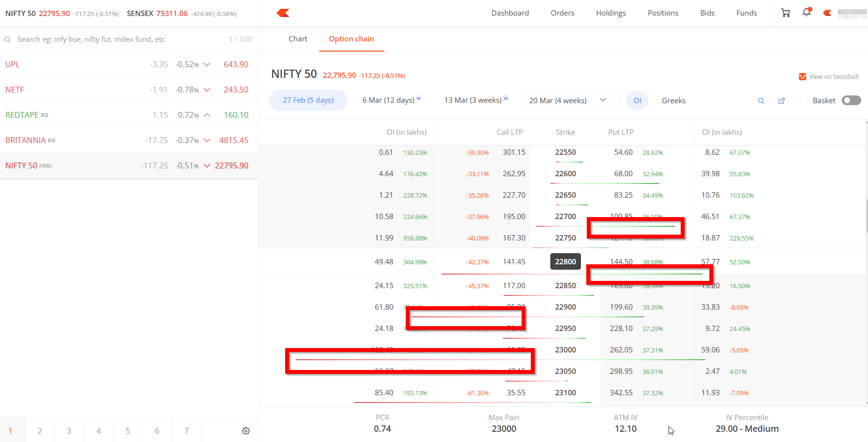Screen dimensions: 868x442
Task: Click the option chain search icon
Action: (761, 101)
